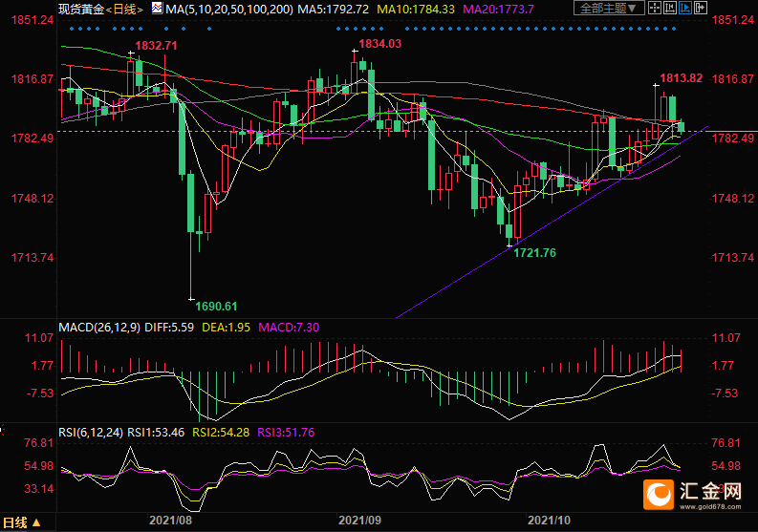Screen dimensions: 758x532
Task: Toggle the blue axis play icon
Action: coord(685,8)
